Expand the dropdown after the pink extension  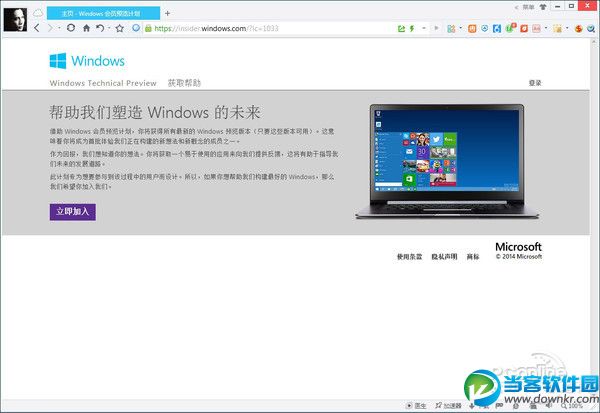tap(546, 28)
